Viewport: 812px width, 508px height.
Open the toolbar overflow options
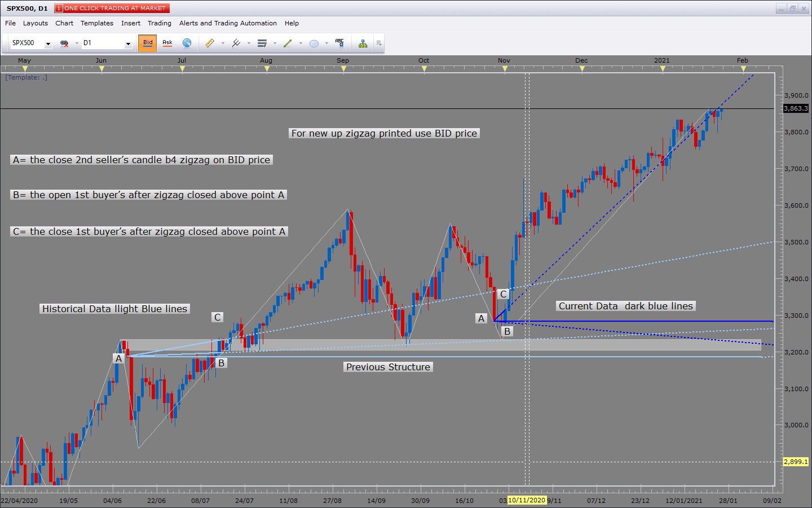tap(379, 43)
